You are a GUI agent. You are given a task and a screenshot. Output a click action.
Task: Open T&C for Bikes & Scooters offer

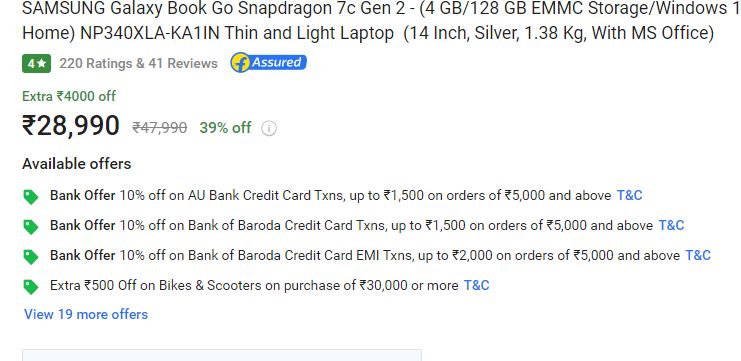(476, 285)
